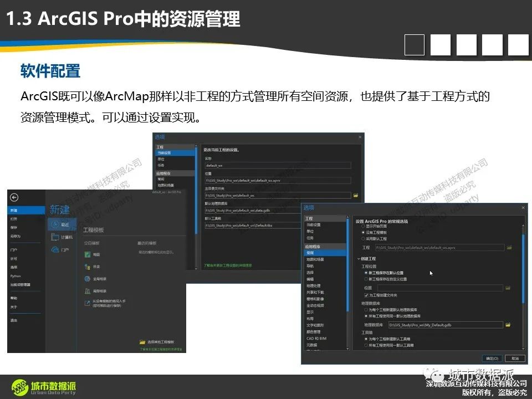This screenshot has height=399, width=532.
Task: Click green help link in back 选项 dialog
Action: pyautogui.click(x=228, y=265)
